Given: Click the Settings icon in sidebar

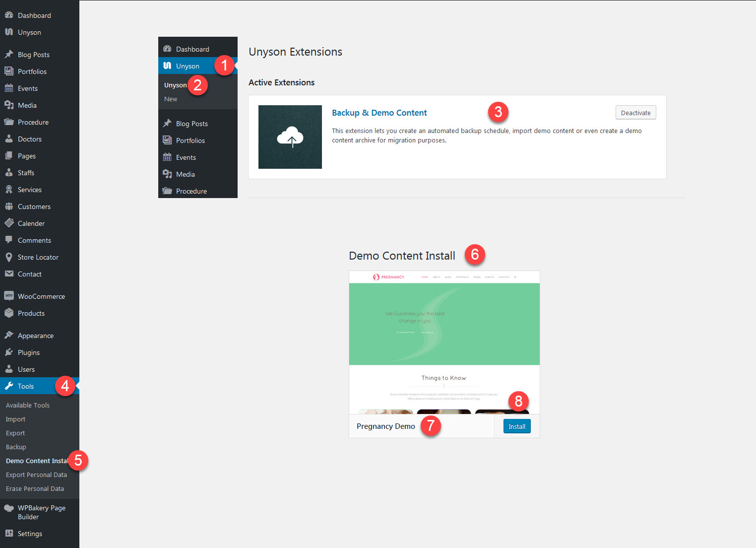Looking at the screenshot, I should coord(9,534).
